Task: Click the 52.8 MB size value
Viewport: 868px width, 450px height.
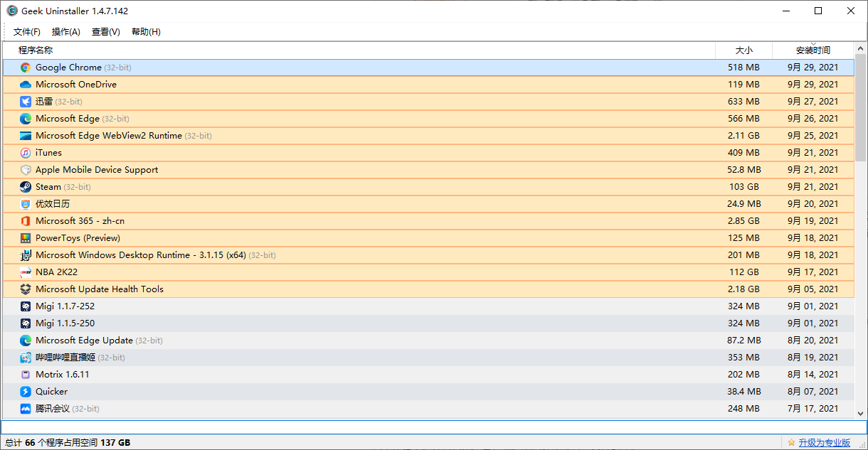Action: pyautogui.click(x=743, y=170)
